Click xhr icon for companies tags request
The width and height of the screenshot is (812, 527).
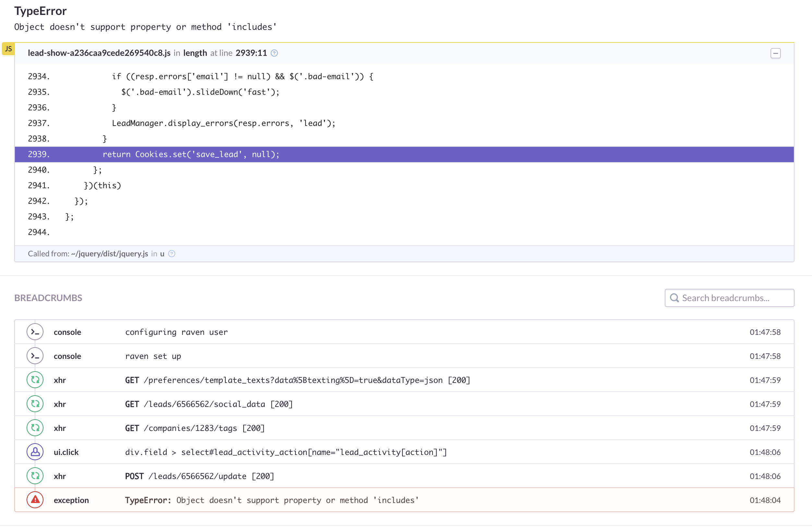pyautogui.click(x=35, y=428)
